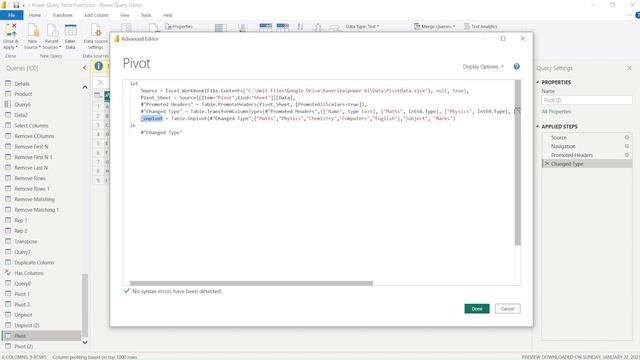Screen dimensions: 640x360
Task: Click the Text Analytics ribbon icon
Action: 467,26
